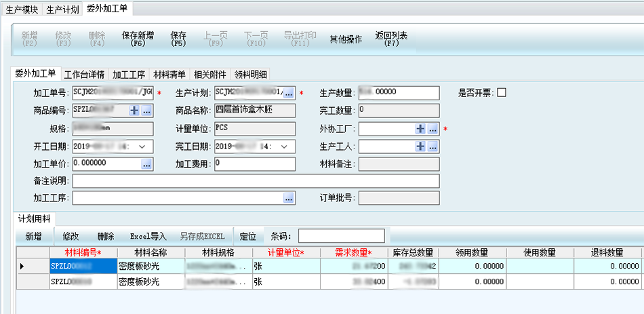Click the 计量单位 field showing PCS
Viewport: 644px width, 314px height.
click(x=255, y=129)
